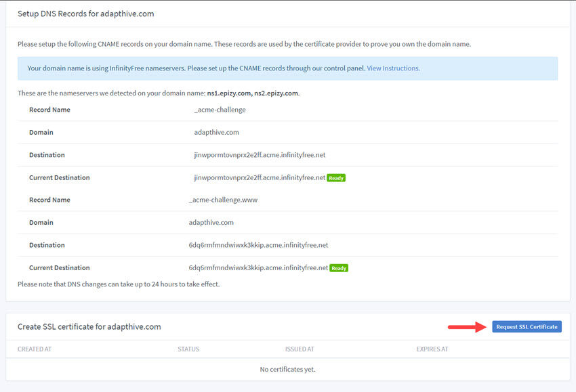Viewport: 576px width, 392px height.
Task: Click the green Ready badge for the first record
Action: click(x=335, y=177)
